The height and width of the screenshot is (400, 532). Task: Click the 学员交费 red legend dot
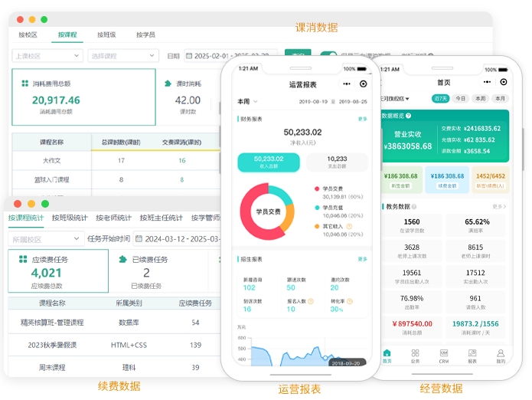tap(317, 189)
